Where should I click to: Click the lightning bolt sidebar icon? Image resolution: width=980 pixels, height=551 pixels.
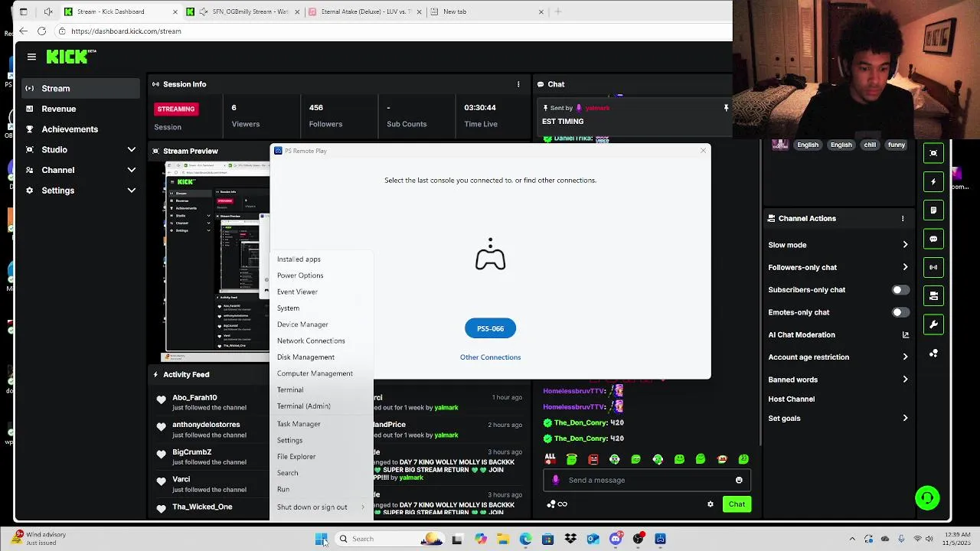pyautogui.click(x=933, y=181)
